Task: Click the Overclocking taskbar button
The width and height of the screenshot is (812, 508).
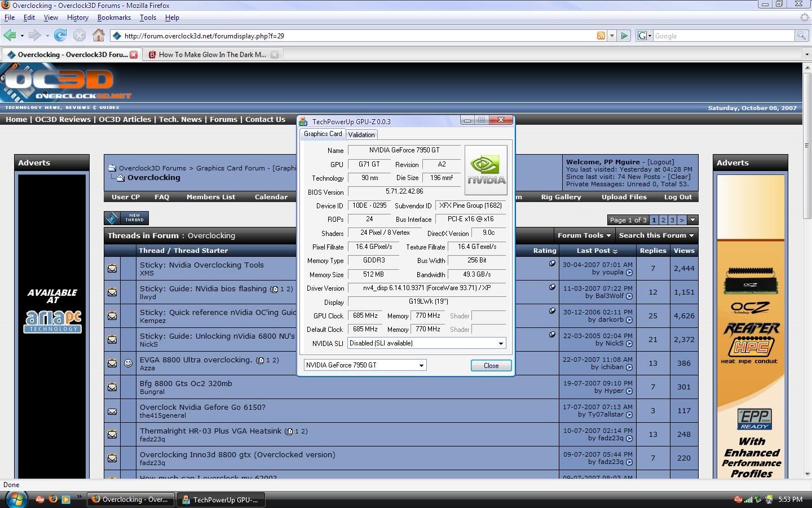Action: pyautogui.click(x=131, y=500)
